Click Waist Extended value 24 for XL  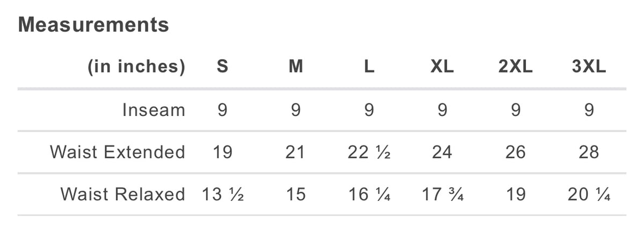tap(442, 152)
